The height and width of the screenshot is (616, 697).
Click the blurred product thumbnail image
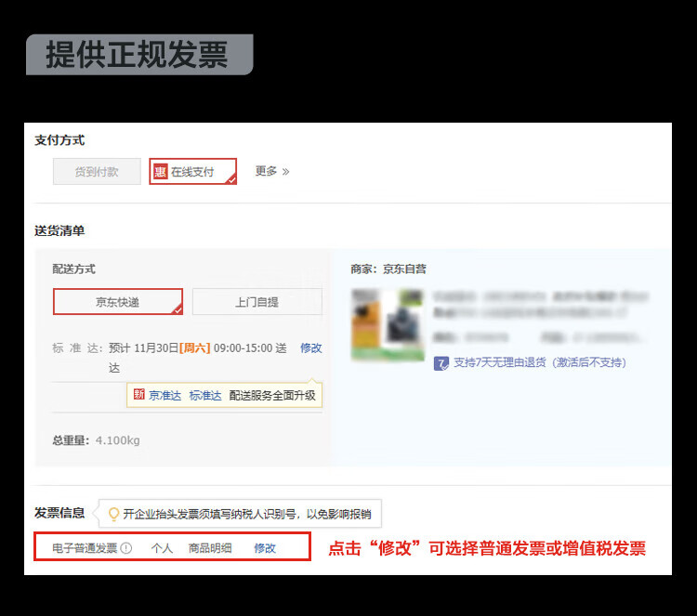[388, 324]
